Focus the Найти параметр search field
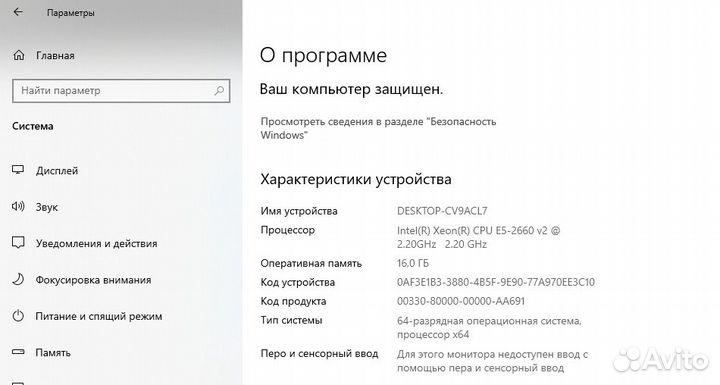720x385 pixels. pos(121,91)
